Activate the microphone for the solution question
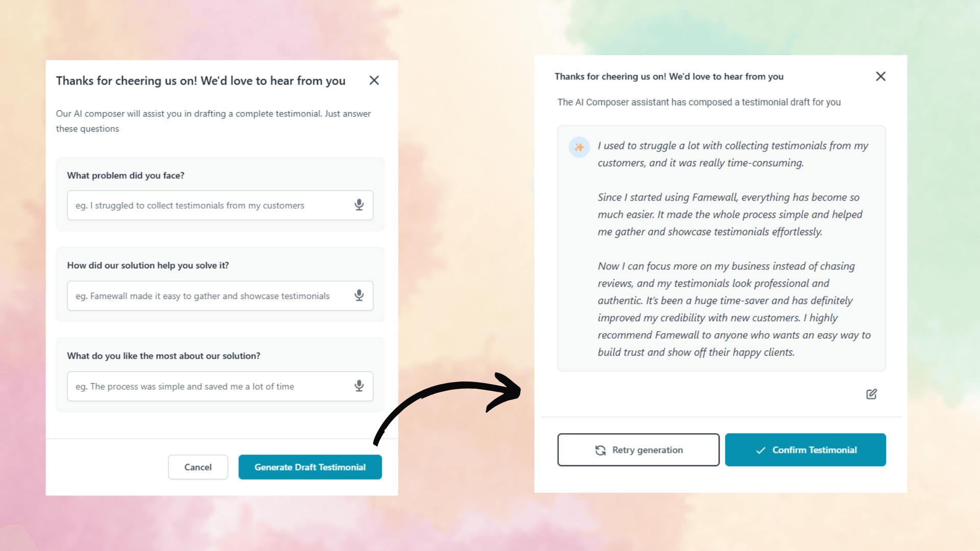 pos(359,295)
